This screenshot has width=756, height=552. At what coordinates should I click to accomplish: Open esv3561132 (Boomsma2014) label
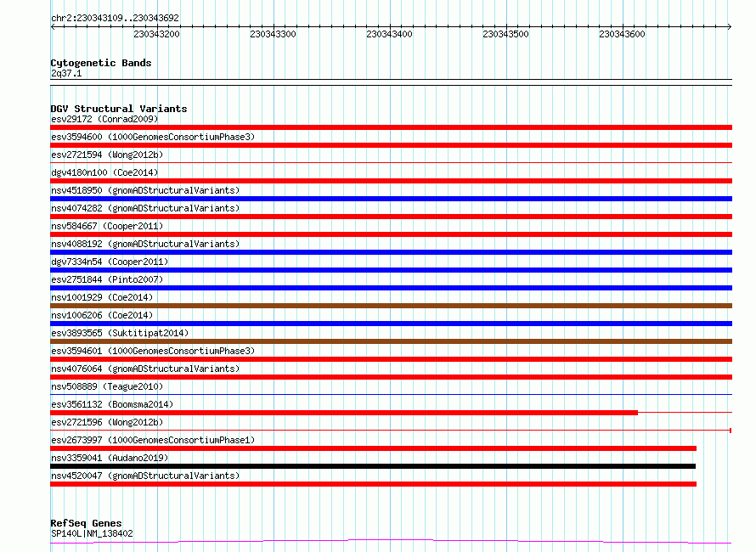point(112,404)
